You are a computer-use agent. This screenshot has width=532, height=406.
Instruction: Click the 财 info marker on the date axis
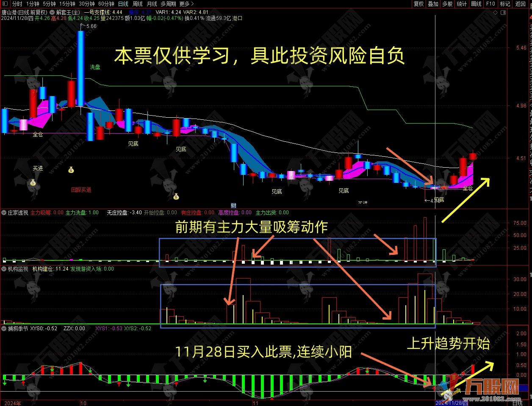click(233, 206)
